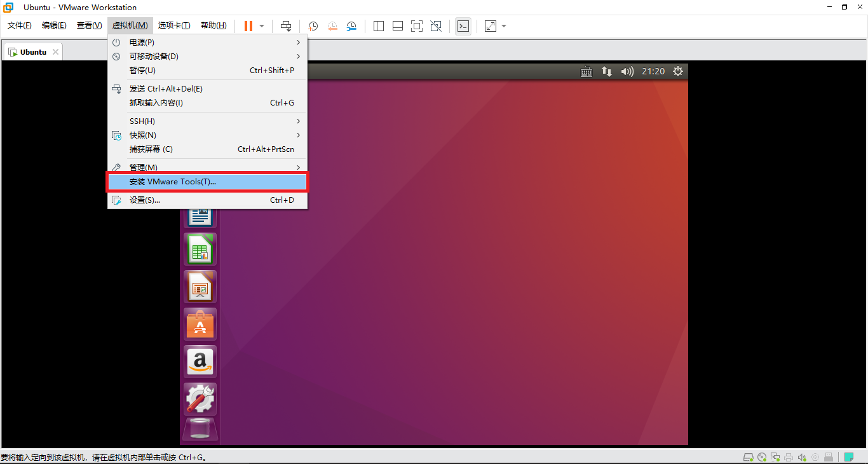
Task: Select 发送 Ctrl+Alt+Del(E) menu entry
Action: pyautogui.click(x=208, y=89)
